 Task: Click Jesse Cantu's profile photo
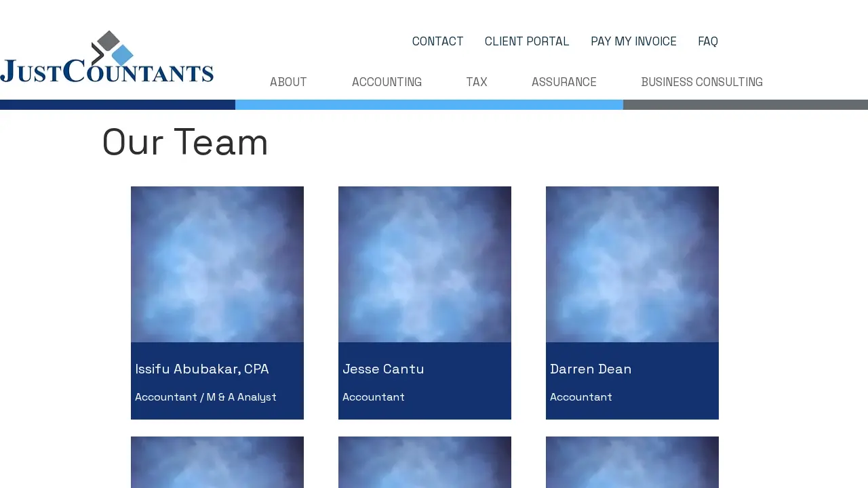[x=425, y=264]
